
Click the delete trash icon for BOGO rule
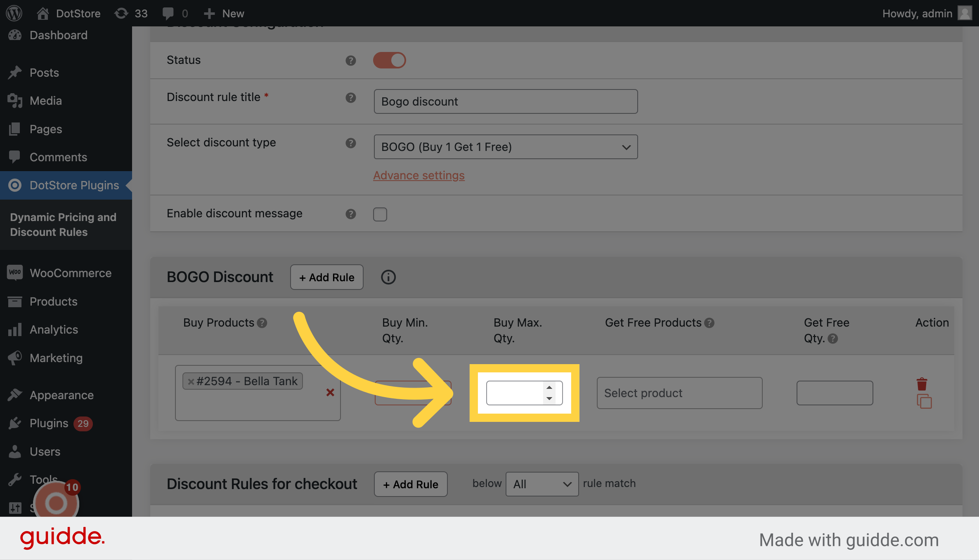922,384
